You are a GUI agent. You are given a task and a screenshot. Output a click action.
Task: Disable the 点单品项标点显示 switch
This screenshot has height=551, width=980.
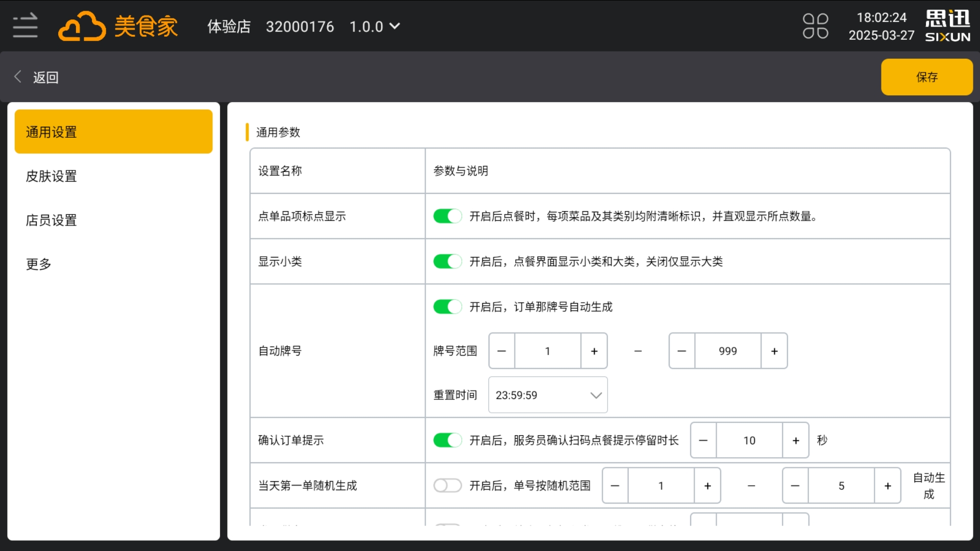coord(448,216)
